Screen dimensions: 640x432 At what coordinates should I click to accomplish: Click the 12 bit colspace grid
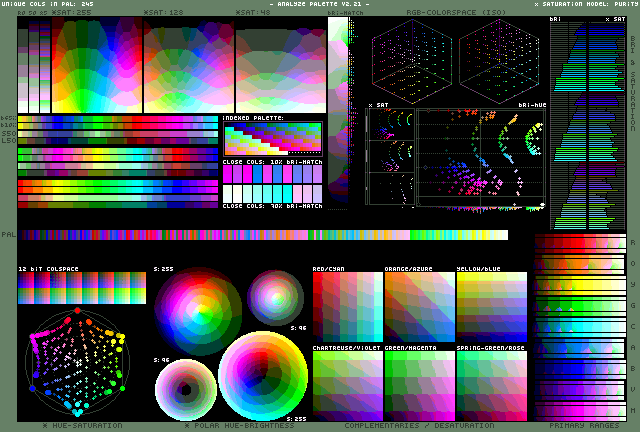coord(82,289)
